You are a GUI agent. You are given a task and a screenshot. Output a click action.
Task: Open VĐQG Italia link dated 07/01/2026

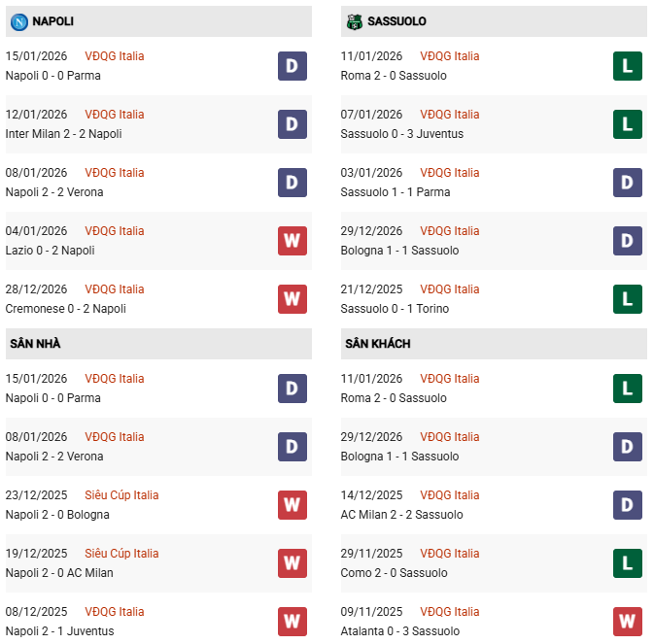pos(450,115)
